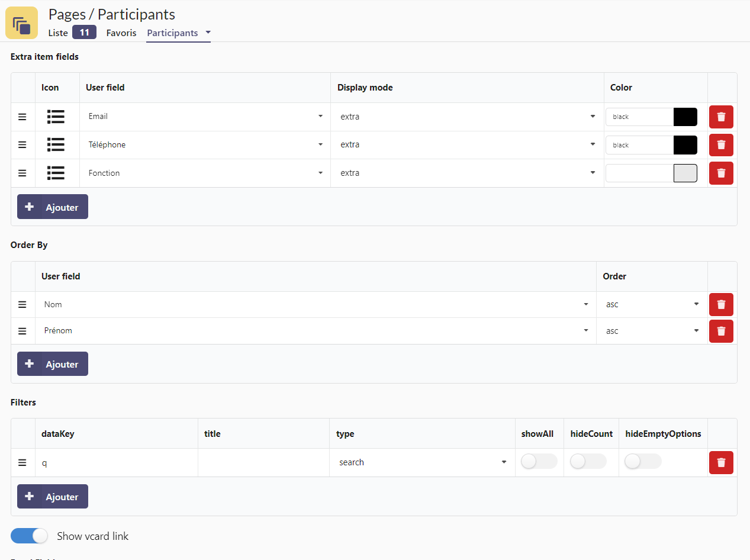
Task: Enable hideCount for the q filter
Action: click(588, 462)
